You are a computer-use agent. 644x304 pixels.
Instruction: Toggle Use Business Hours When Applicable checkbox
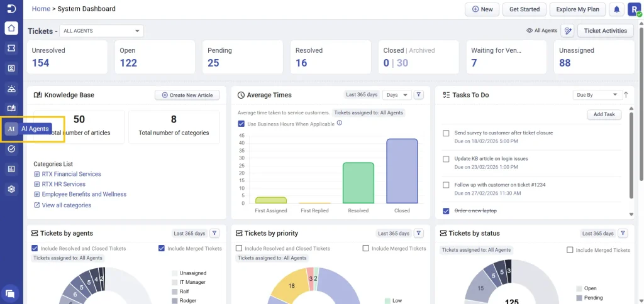(x=241, y=124)
